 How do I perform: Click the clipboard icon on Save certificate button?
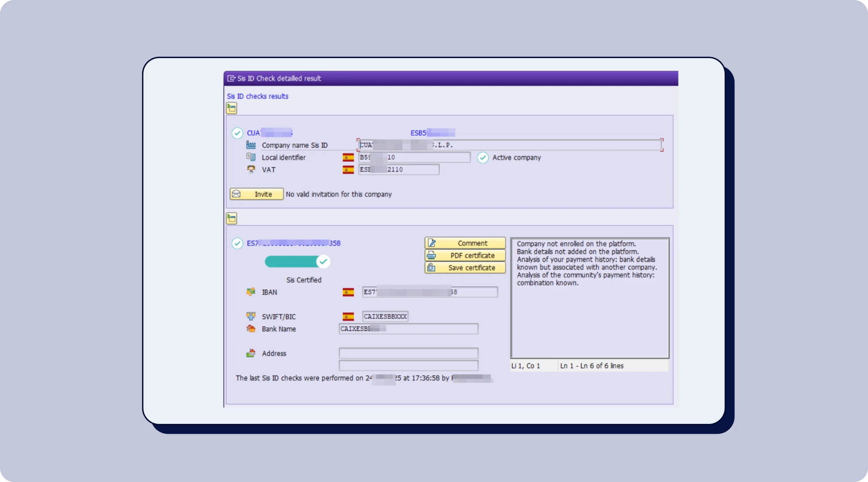[x=432, y=268]
